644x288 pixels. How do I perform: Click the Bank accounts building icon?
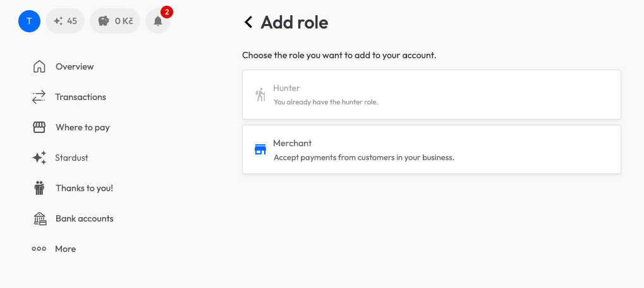[39, 218]
